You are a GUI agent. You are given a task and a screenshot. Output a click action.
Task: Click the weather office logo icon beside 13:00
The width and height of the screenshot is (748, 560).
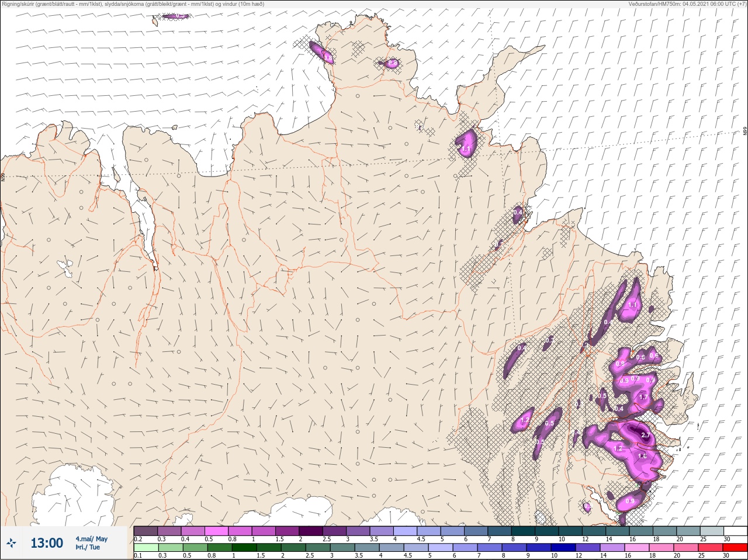[x=12, y=544]
